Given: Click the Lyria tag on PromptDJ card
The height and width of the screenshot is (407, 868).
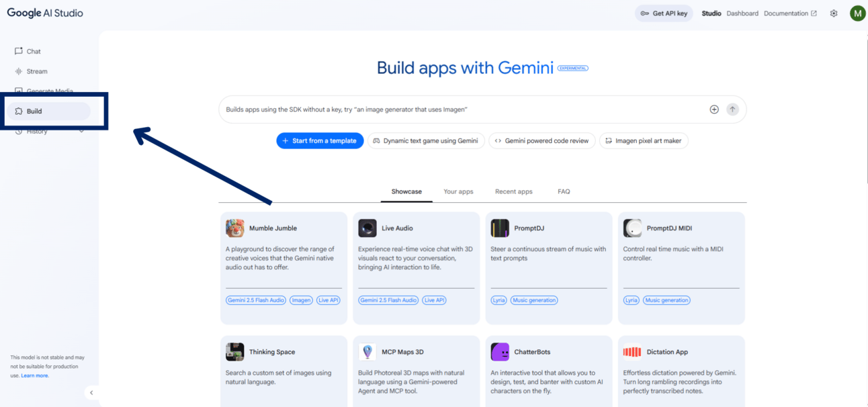Looking at the screenshot, I should point(498,300).
